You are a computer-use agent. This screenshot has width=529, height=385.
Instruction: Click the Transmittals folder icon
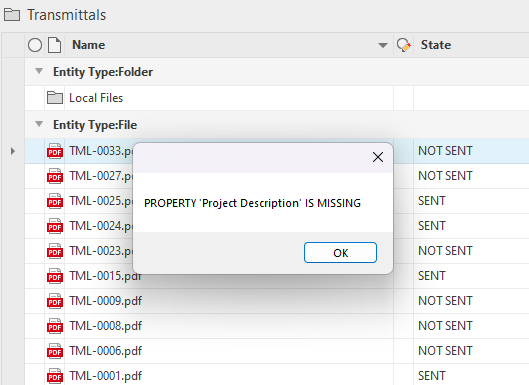(12, 15)
